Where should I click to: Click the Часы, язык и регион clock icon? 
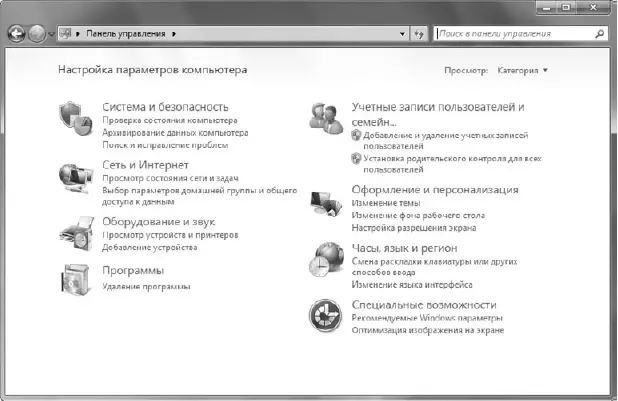[327, 259]
